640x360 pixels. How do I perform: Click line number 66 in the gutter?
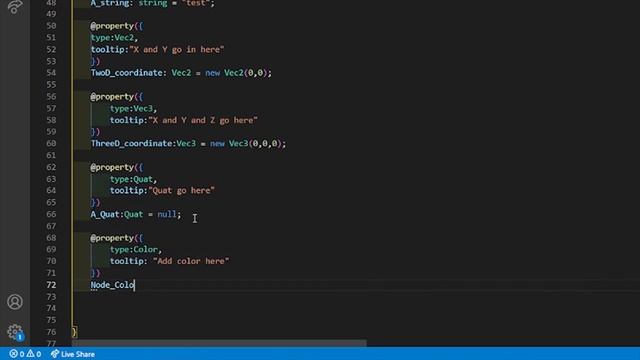click(x=51, y=214)
